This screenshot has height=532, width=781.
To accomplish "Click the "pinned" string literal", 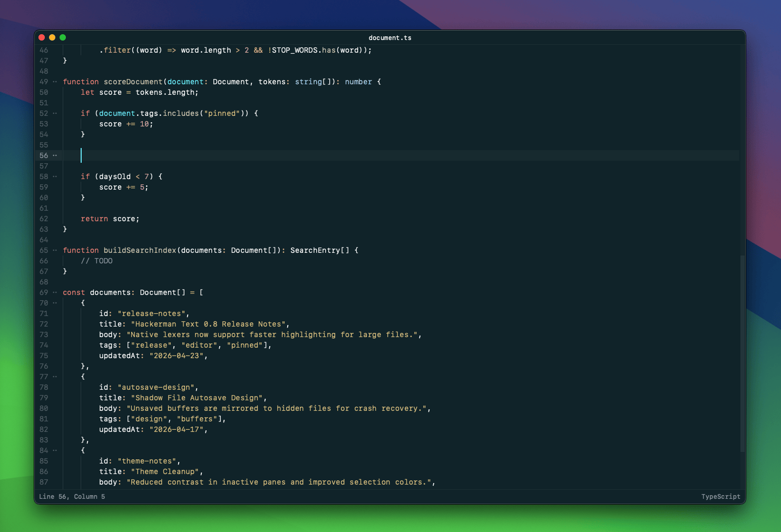I will (223, 113).
